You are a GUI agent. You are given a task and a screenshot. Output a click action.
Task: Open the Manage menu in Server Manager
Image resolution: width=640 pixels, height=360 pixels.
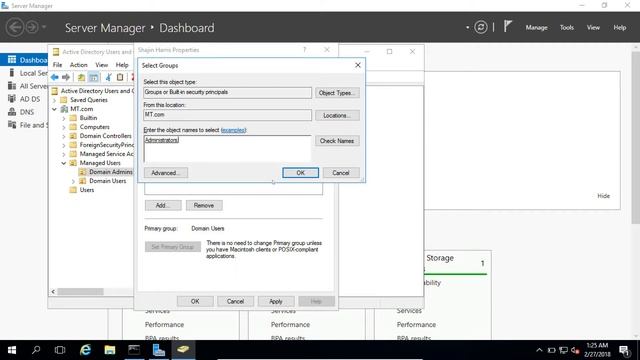536,27
